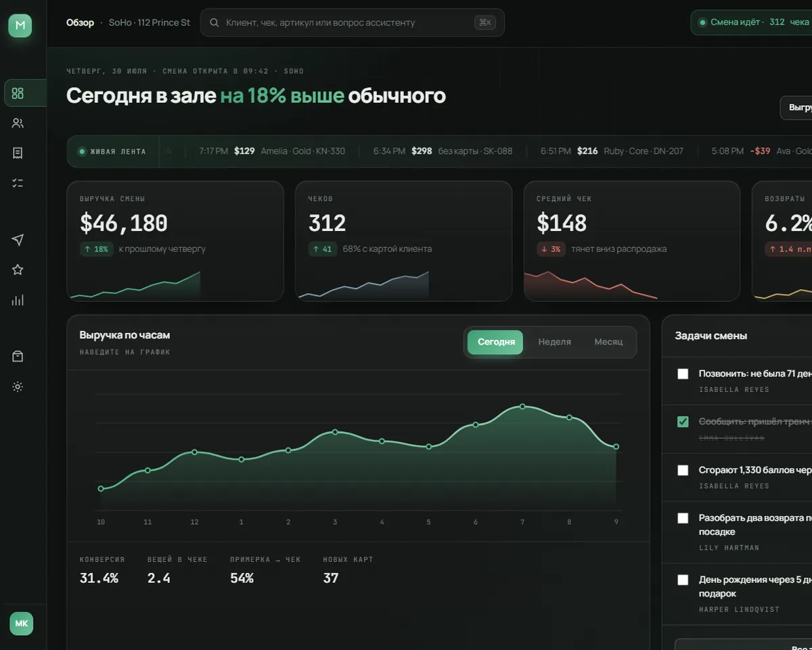Open the paper plane sidebar icon
This screenshot has height=650, width=812.
coord(18,240)
